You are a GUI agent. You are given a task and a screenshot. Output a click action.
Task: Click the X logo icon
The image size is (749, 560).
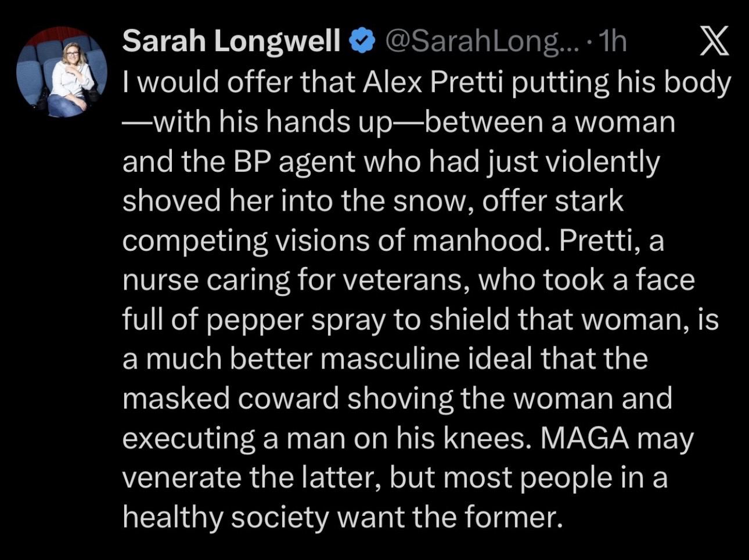[714, 42]
